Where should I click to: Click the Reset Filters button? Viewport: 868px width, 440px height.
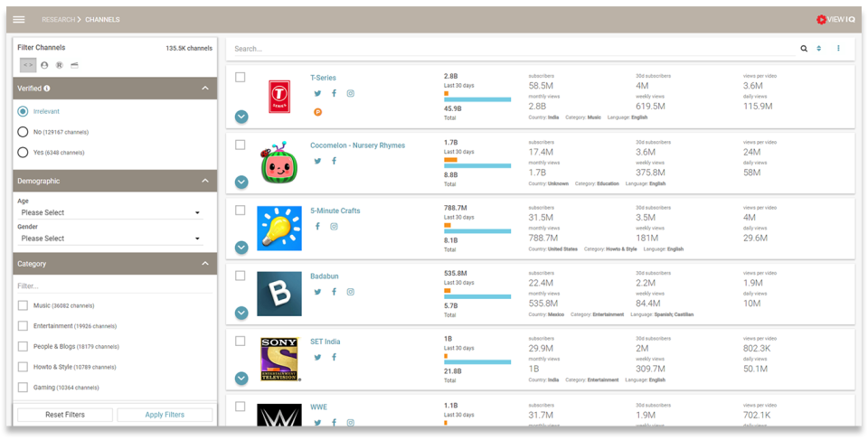[x=65, y=415]
